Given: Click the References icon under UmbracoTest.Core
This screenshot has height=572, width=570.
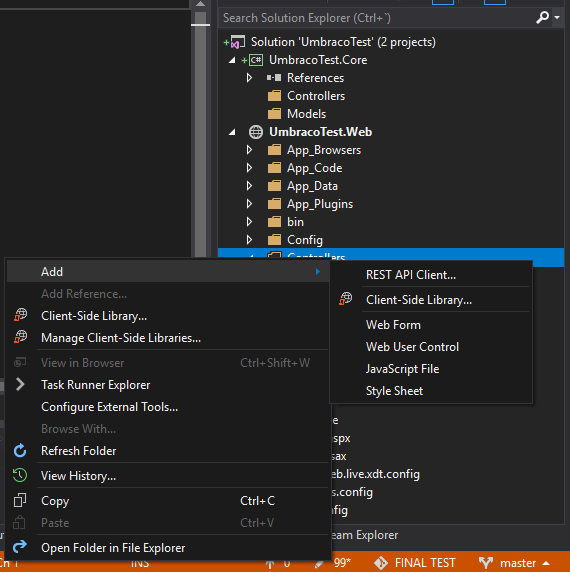Looking at the screenshot, I should [274, 78].
